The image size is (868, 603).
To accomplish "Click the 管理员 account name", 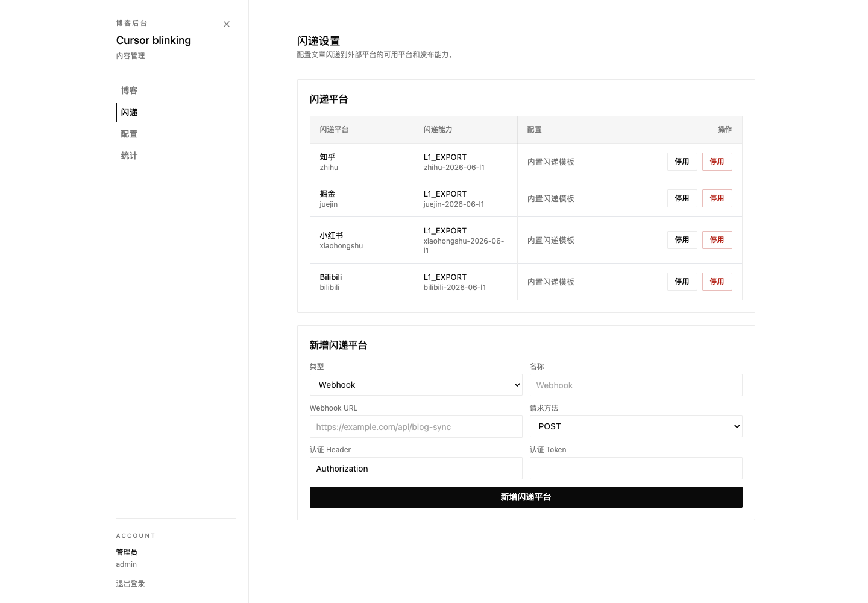I will point(127,552).
